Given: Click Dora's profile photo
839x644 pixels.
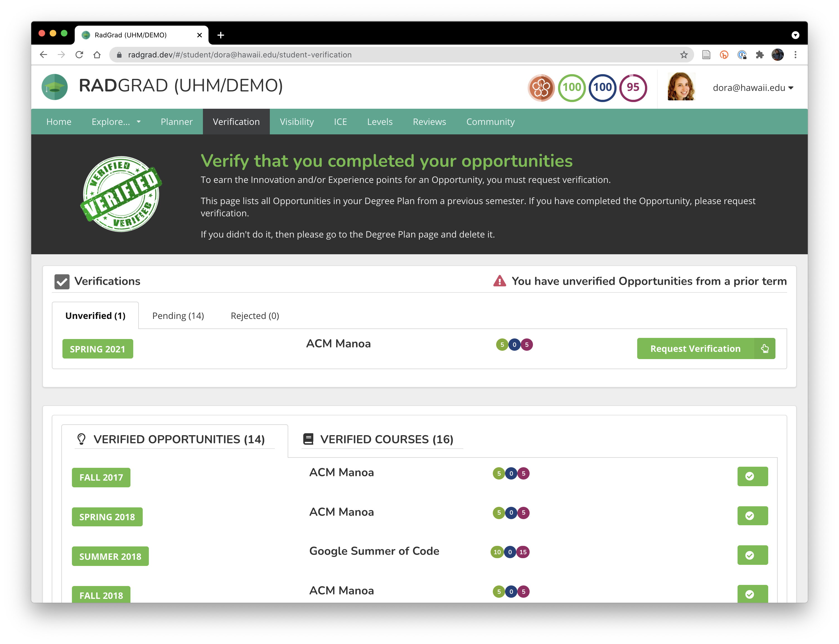Looking at the screenshot, I should pos(681,87).
